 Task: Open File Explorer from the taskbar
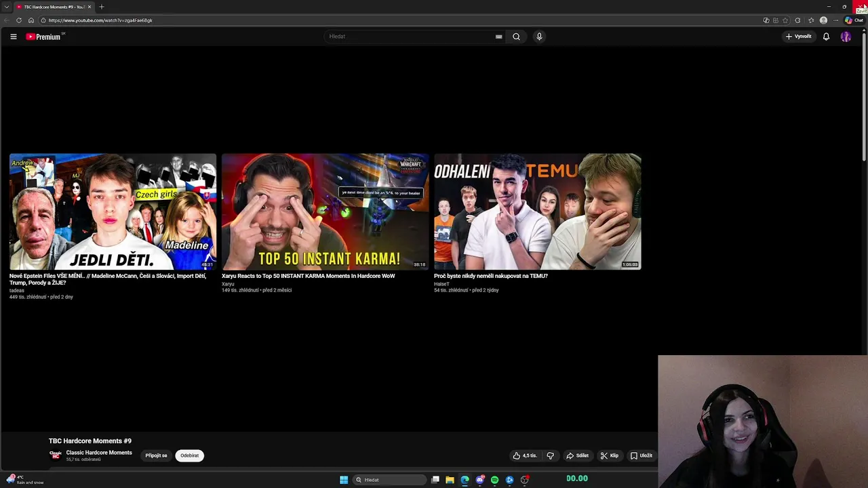click(x=450, y=480)
